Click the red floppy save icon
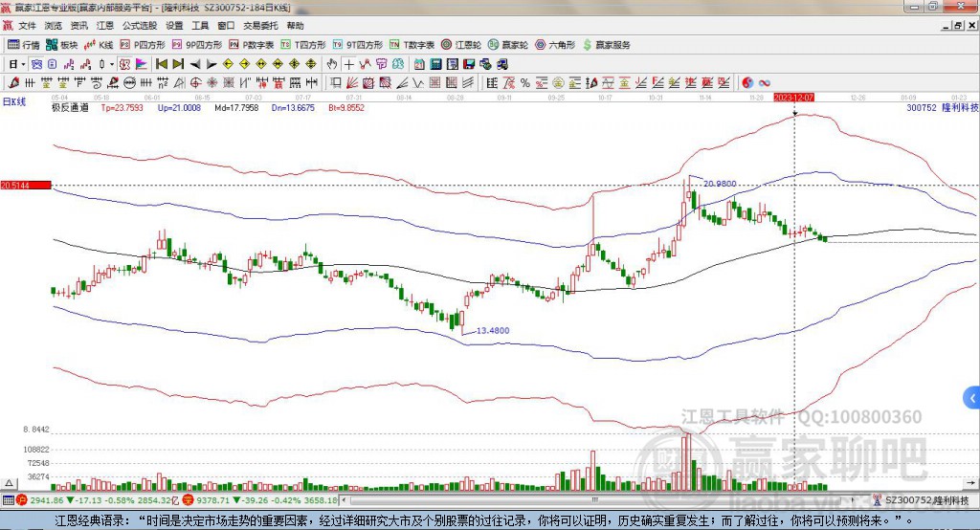Image resolution: width=980 pixels, height=530 pixels. click(x=469, y=64)
